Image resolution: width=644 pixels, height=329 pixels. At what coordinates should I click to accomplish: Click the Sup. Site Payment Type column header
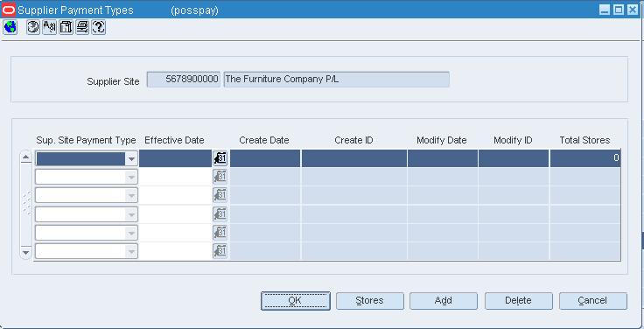tap(86, 141)
